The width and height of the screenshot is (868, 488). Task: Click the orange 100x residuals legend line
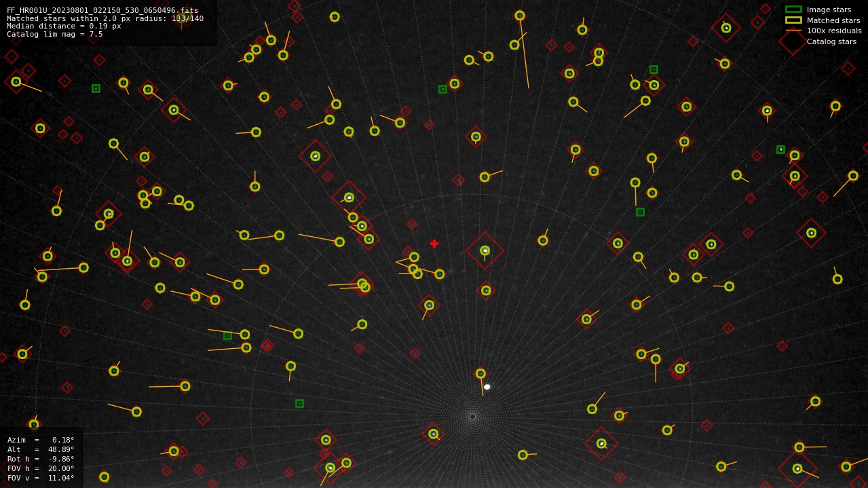793,31
